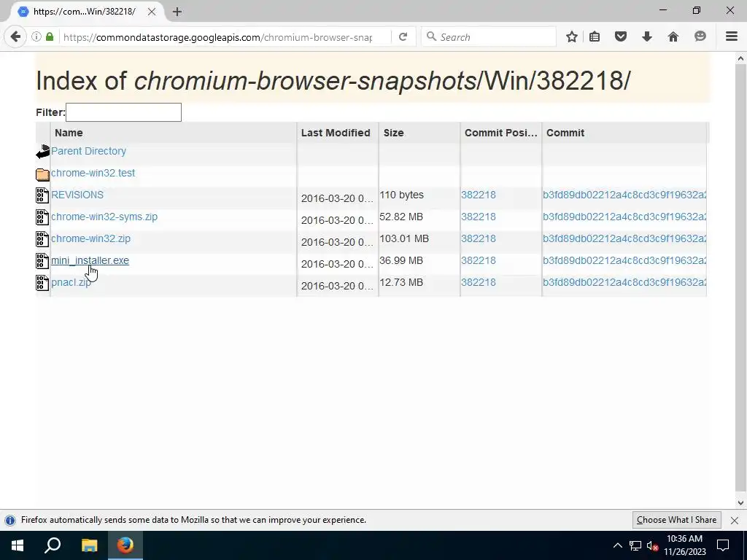Reload the page with refresh icon
This screenshot has width=747, height=560.
403,36
